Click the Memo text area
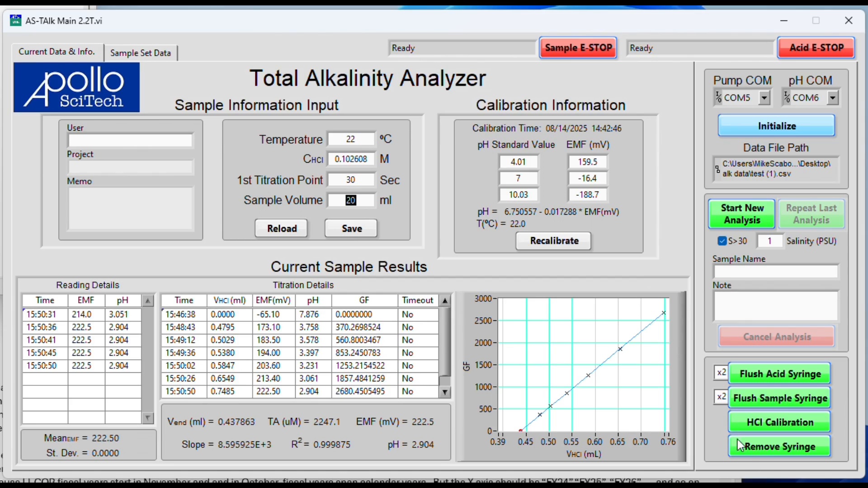The image size is (868, 488). click(x=130, y=208)
